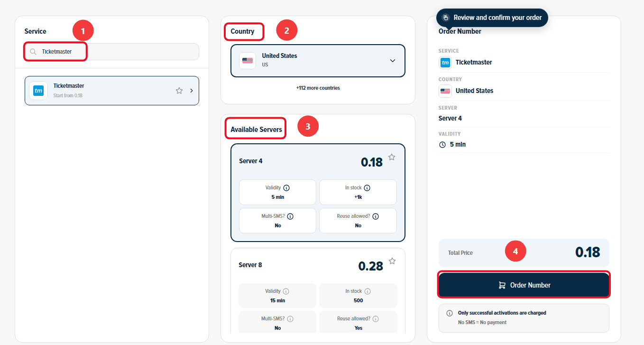Click the clock icon beside 5 min validity
Viewport: 644px width, 345px height.
coord(442,145)
